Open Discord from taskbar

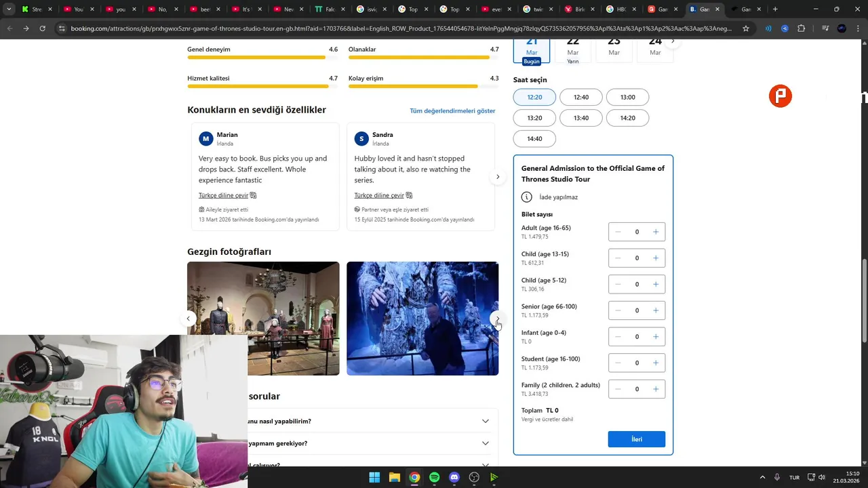(x=454, y=477)
